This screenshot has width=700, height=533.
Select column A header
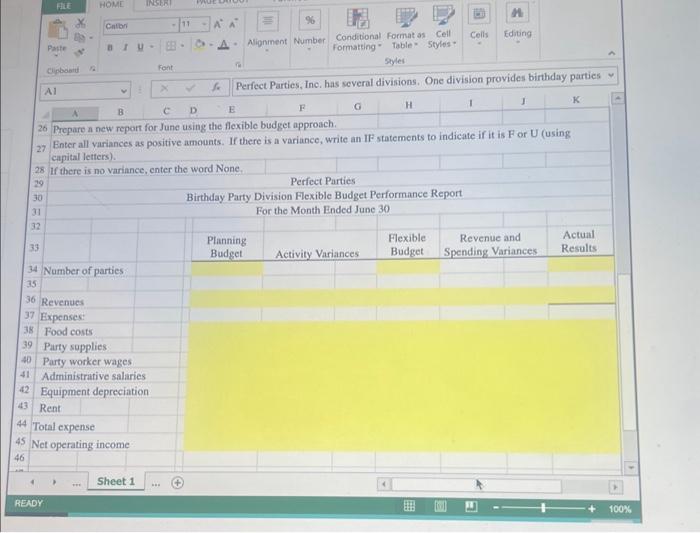pos(75,113)
